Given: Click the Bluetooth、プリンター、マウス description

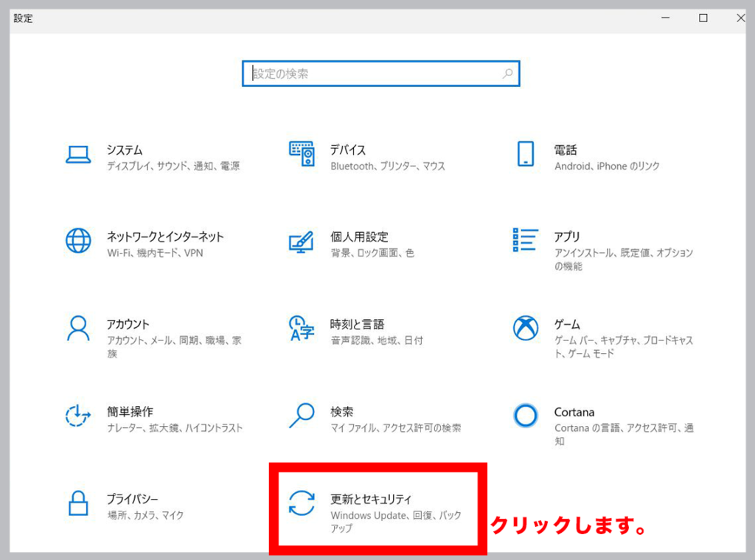Looking at the screenshot, I should point(388,167).
